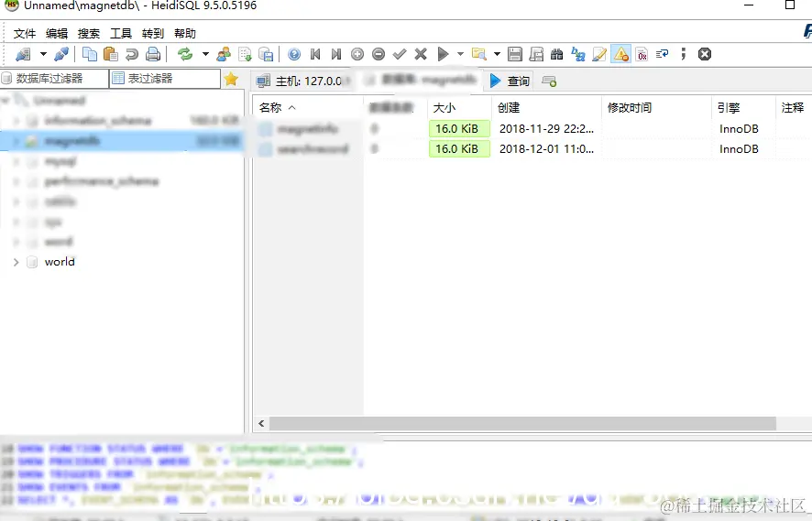Click the Cancel editing X icon
Screen dimensions: 812x521
tap(421, 54)
